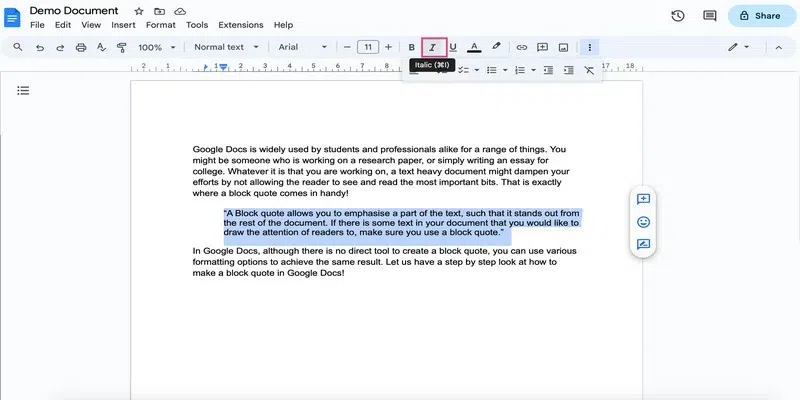Click the highlighted block quote paragraph
Viewport: 800px width, 400px height.
tap(401, 222)
